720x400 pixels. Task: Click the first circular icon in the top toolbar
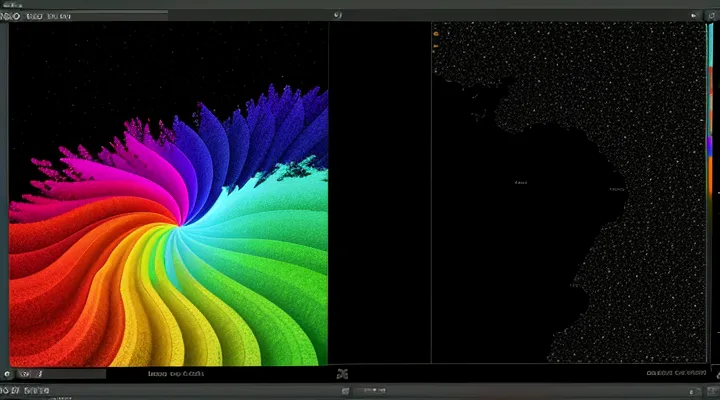click(x=5, y=16)
